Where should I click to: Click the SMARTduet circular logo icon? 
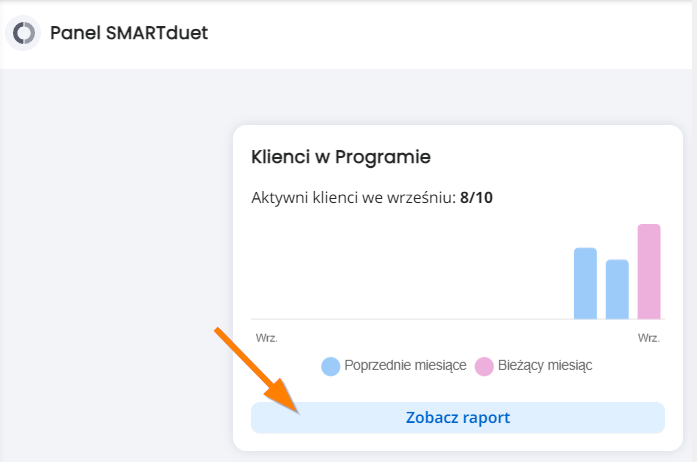[23, 33]
